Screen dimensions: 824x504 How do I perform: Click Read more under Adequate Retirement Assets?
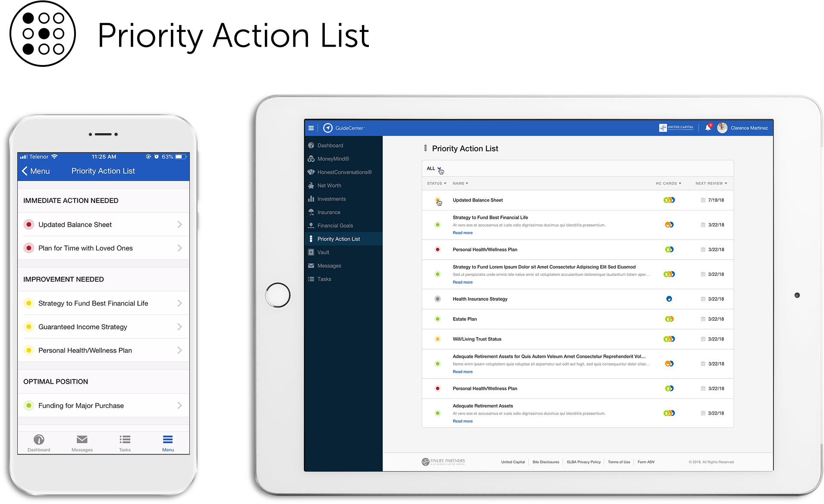pos(462,421)
